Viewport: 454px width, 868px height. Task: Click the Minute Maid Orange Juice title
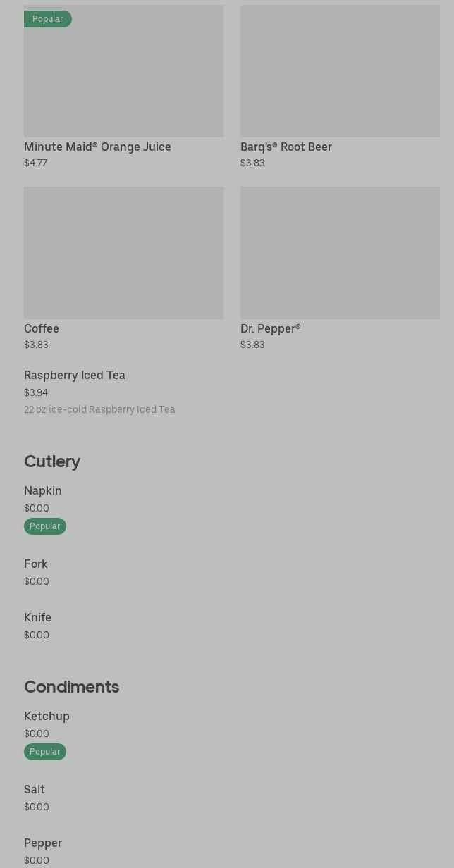pos(97,147)
